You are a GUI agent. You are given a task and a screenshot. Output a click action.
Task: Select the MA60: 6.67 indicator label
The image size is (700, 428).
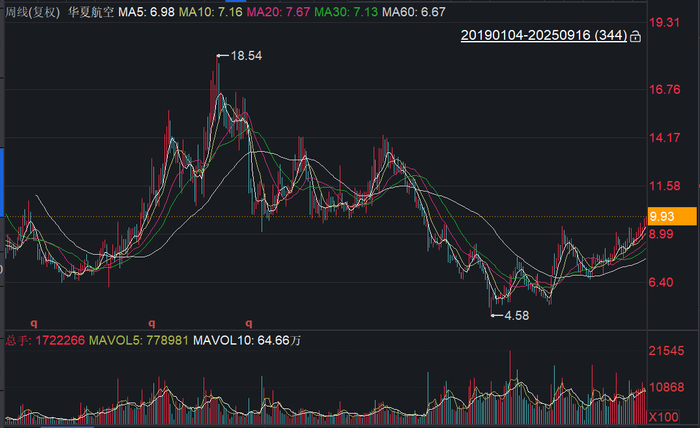414,12
